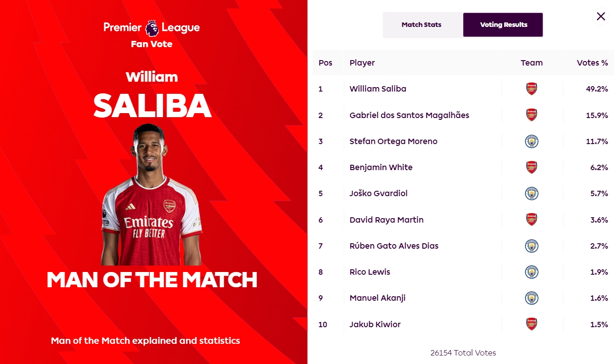This screenshot has height=364, width=615.
Task: Click Manchester City crest beside Joško Gvardiol
Action: 531,193
